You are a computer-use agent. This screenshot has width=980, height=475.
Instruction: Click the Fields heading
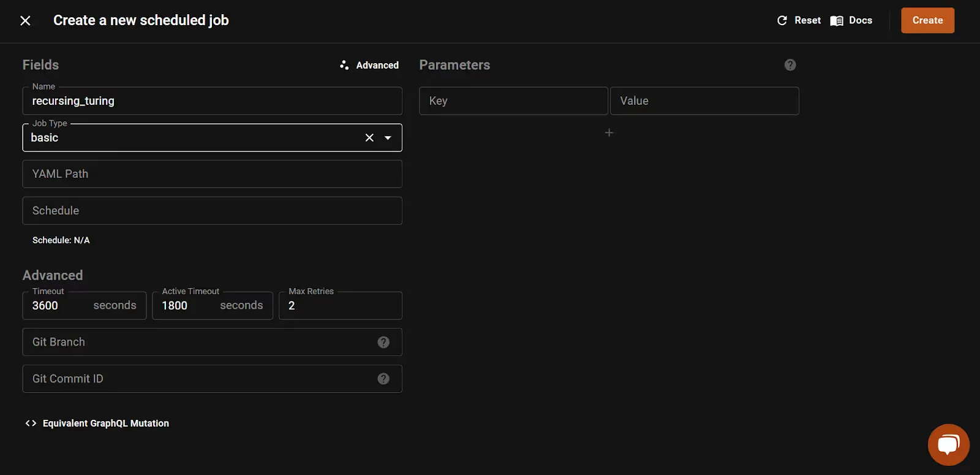41,65
